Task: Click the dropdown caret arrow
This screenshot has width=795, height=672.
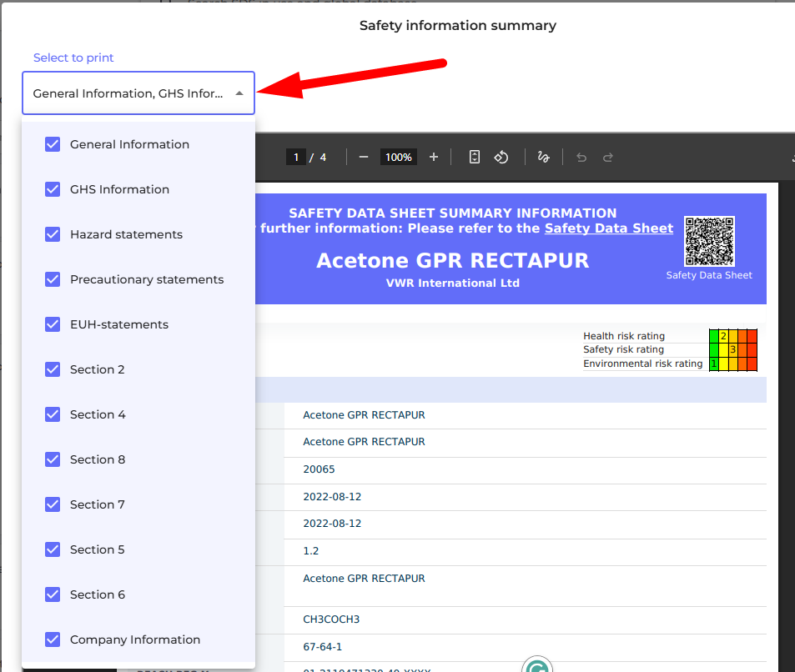Action: point(239,93)
